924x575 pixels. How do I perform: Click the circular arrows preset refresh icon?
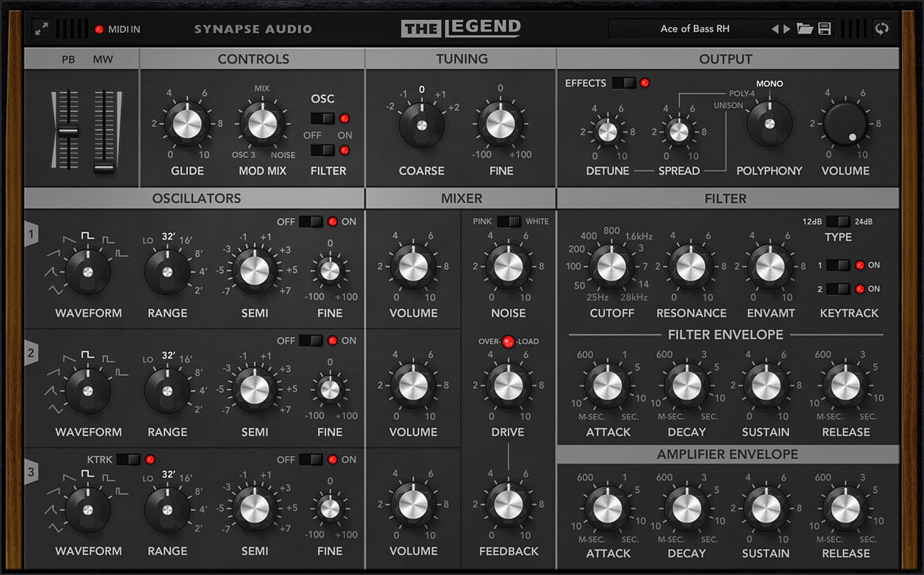click(881, 28)
